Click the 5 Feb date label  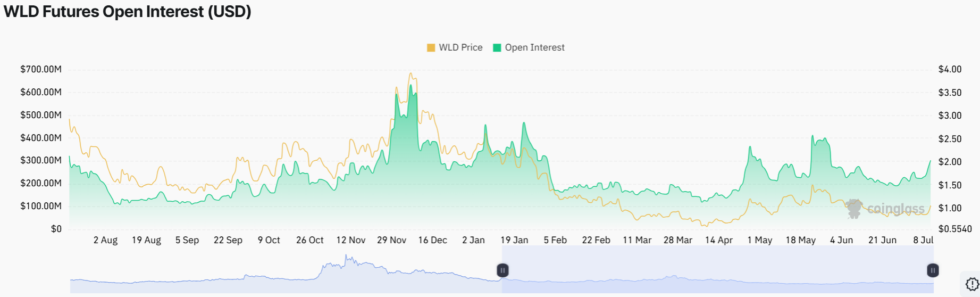555,240
